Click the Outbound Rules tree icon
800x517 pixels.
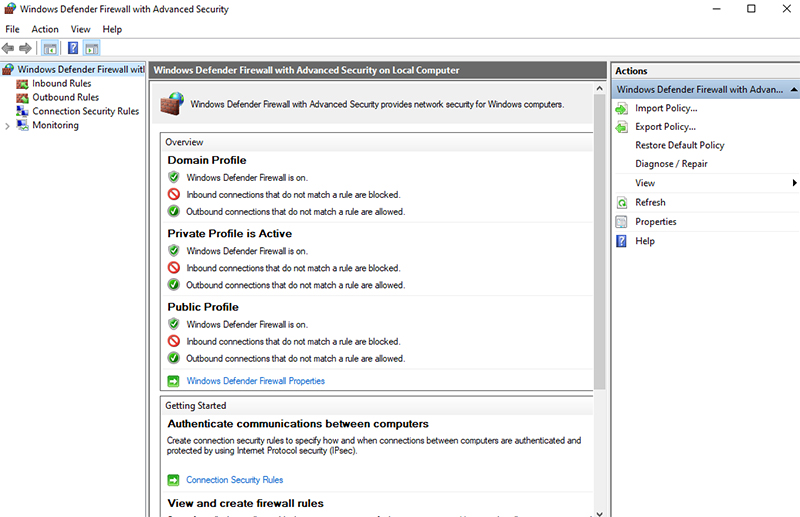(x=22, y=97)
